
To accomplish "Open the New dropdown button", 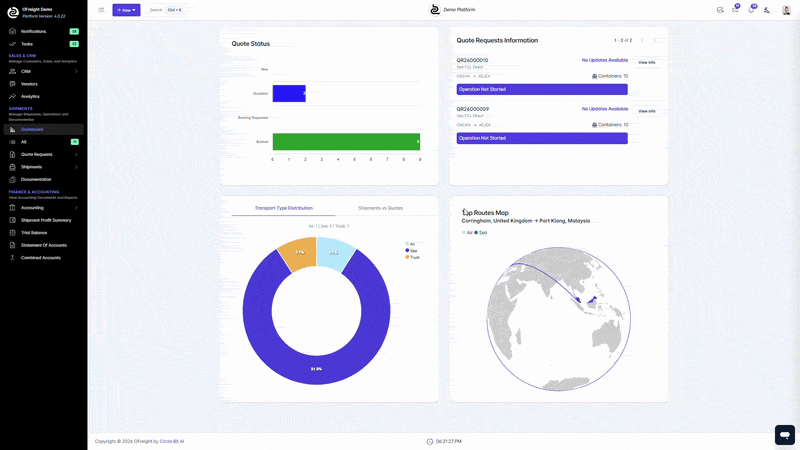I will pyautogui.click(x=126, y=10).
